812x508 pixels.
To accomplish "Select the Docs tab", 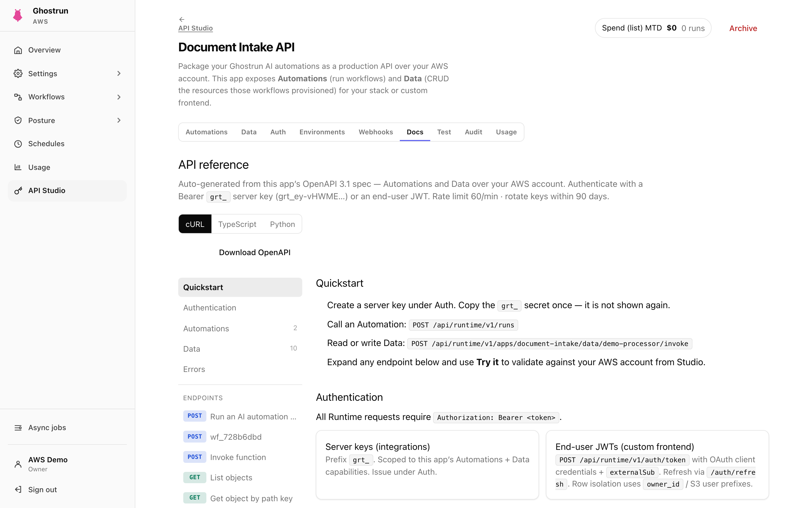I will pos(415,132).
